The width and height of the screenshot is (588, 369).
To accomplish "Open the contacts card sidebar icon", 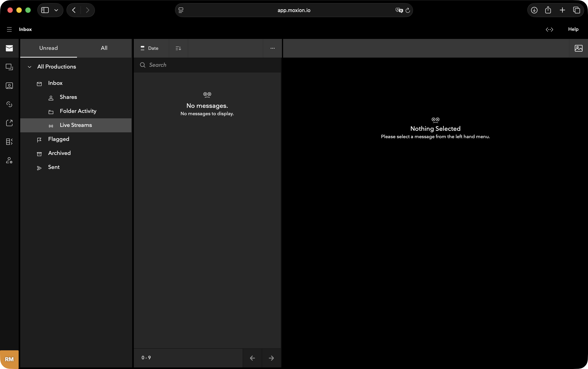I will click(x=9, y=86).
